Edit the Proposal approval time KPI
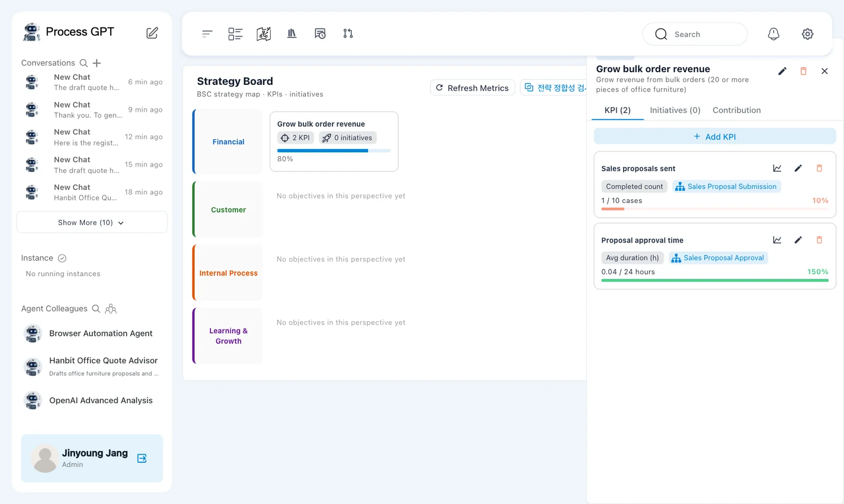 798,240
